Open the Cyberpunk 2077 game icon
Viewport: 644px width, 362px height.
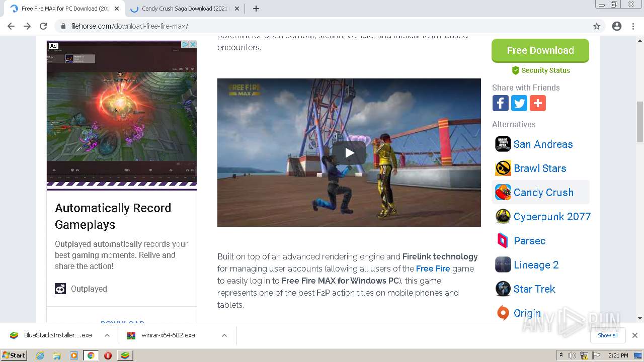[503, 217]
